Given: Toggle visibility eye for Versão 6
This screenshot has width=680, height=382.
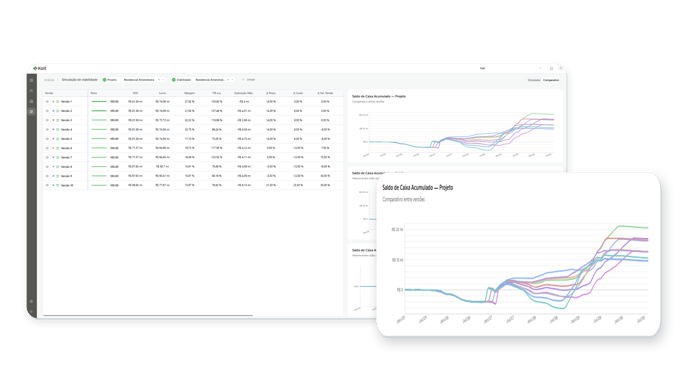Looking at the screenshot, I should coord(47,148).
